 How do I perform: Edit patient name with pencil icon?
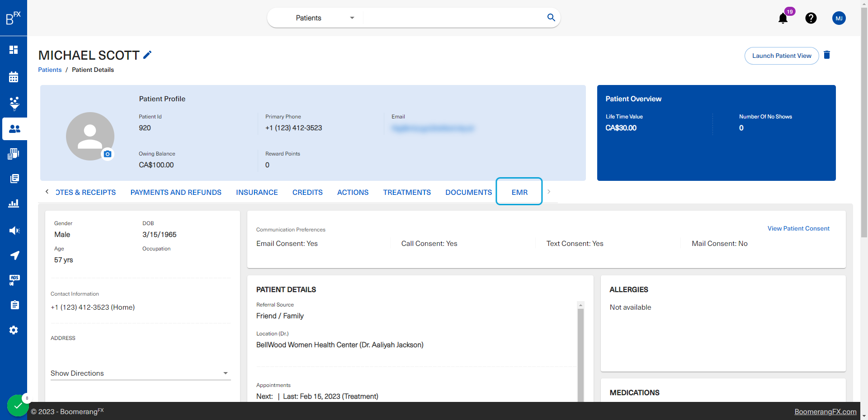tap(147, 55)
